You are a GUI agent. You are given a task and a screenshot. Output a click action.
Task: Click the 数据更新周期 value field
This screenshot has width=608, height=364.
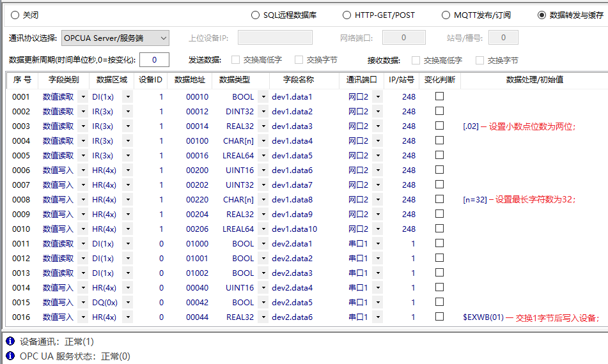click(154, 59)
